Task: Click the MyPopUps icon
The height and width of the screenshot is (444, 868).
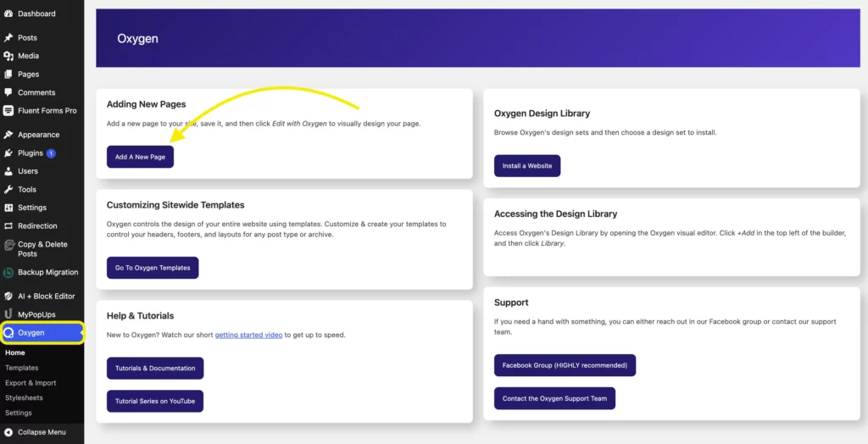Action: tap(8, 314)
